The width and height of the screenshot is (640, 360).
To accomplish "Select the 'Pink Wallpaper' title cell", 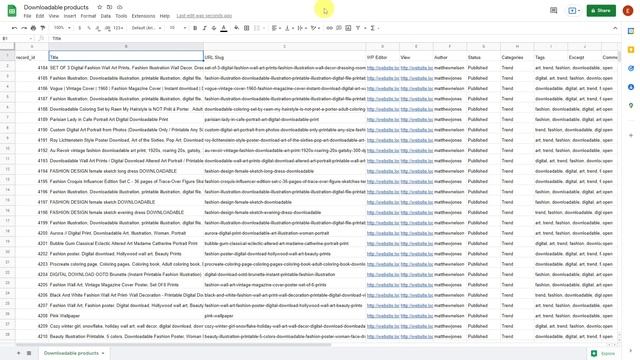I will [126, 316].
